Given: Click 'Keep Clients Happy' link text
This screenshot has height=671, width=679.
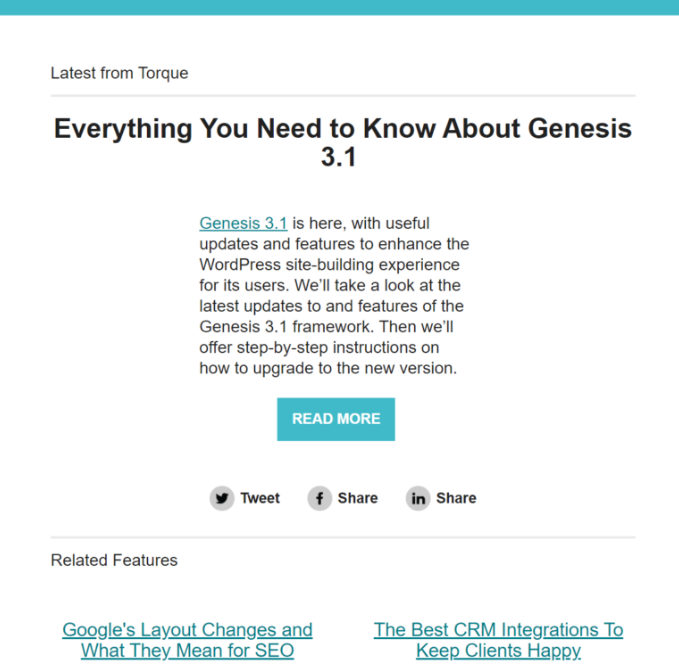Looking at the screenshot, I should point(498,651).
